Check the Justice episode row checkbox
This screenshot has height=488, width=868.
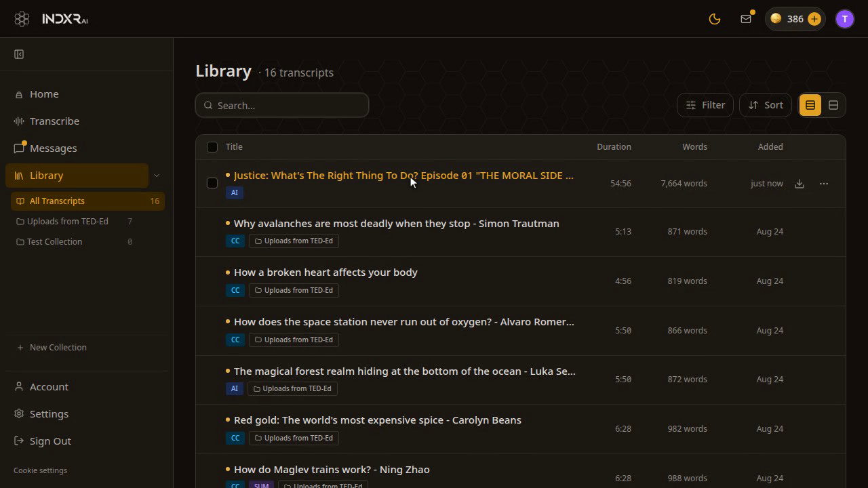pyautogui.click(x=212, y=183)
